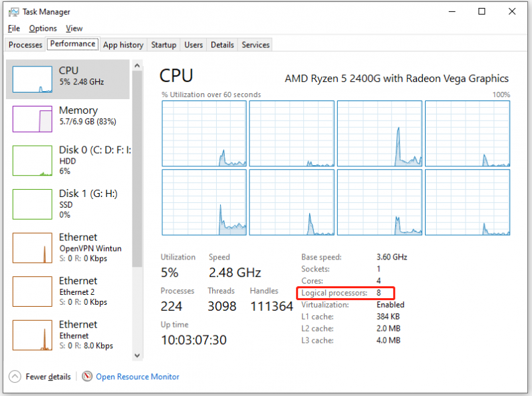This screenshot has width=532, height=396.
Task: Click the L3 cache 4.0 MB value
Action: [388, 340]
